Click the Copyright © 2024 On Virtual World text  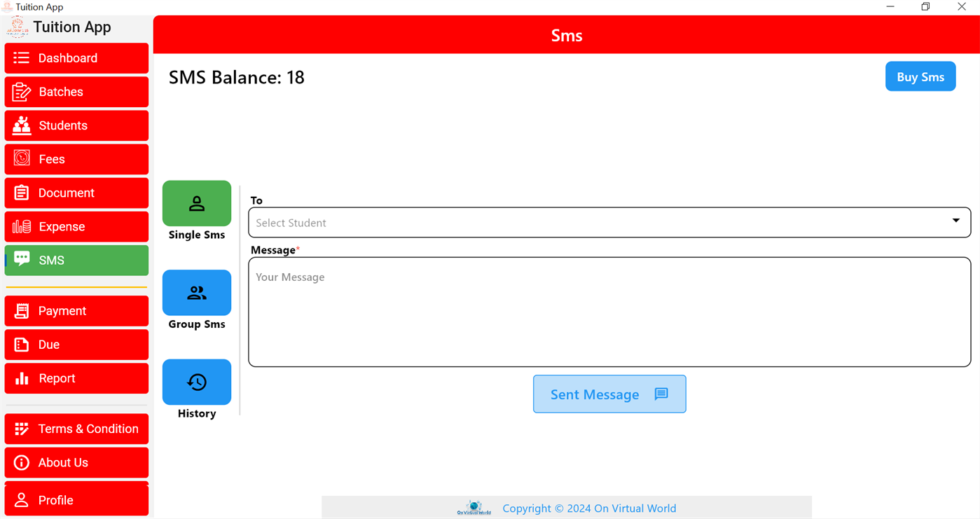(x=589, y=508)
